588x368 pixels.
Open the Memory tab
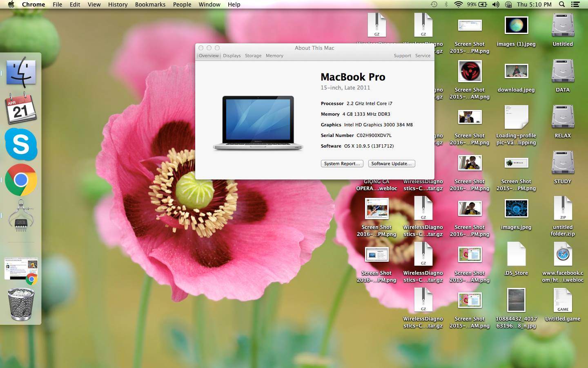274,56
